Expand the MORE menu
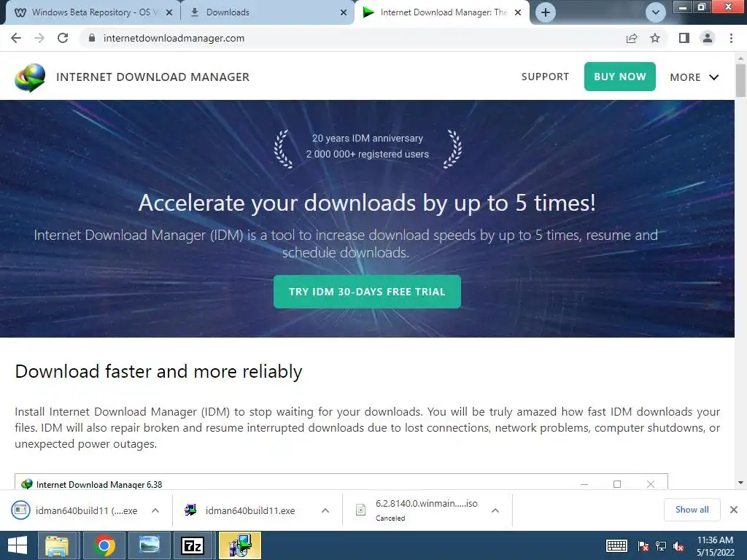This screenshot has height=560, width=747. click(694, 77)
